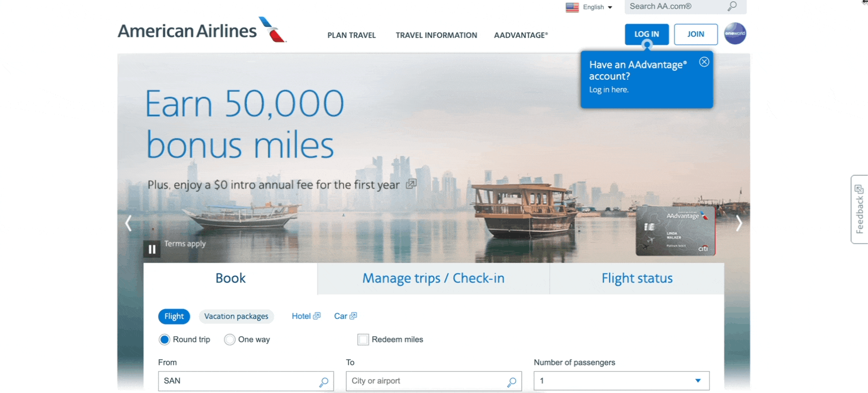Open the oneworld alliance logo

735,34
